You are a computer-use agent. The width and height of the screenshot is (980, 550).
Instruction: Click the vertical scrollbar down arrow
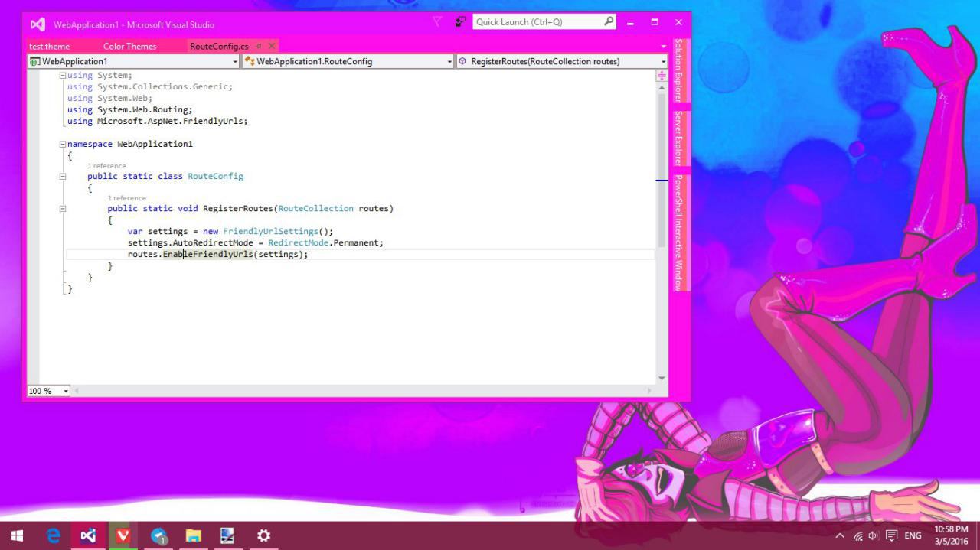[661, 379]
